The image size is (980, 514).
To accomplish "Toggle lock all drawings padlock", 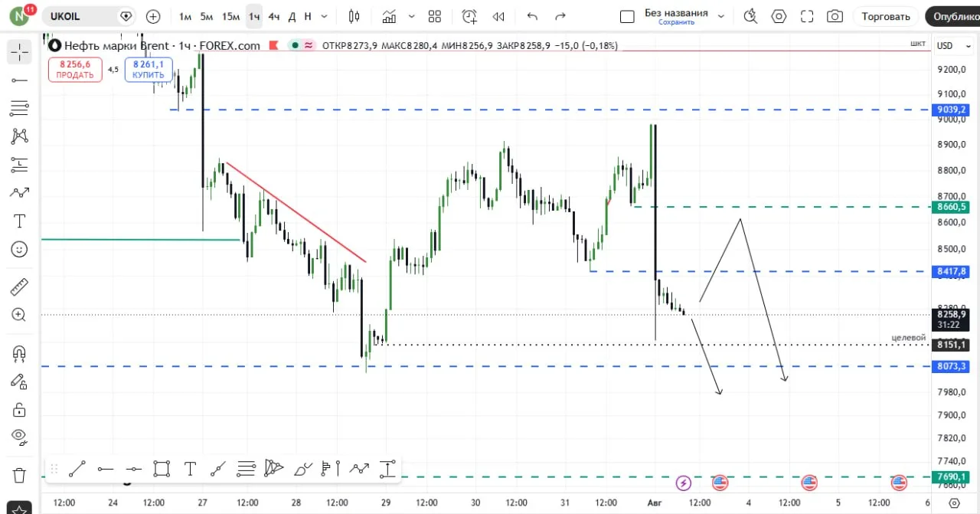I will pos(19,410).
